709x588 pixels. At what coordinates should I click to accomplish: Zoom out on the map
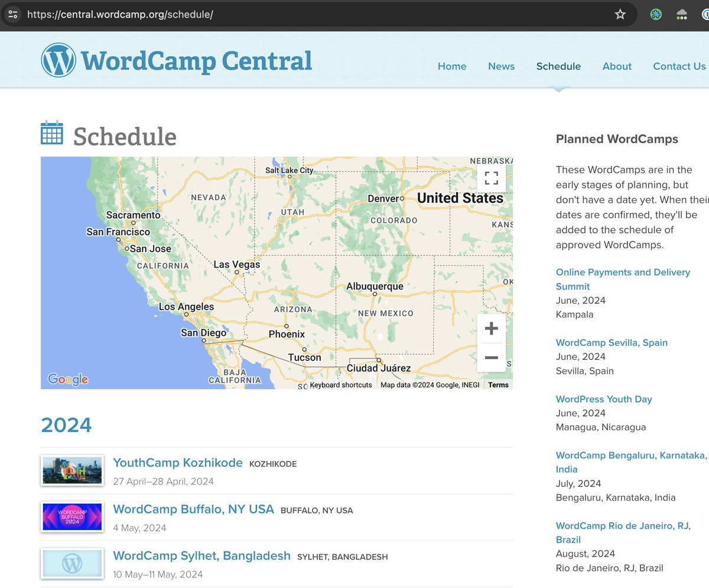tap(491, 358)
